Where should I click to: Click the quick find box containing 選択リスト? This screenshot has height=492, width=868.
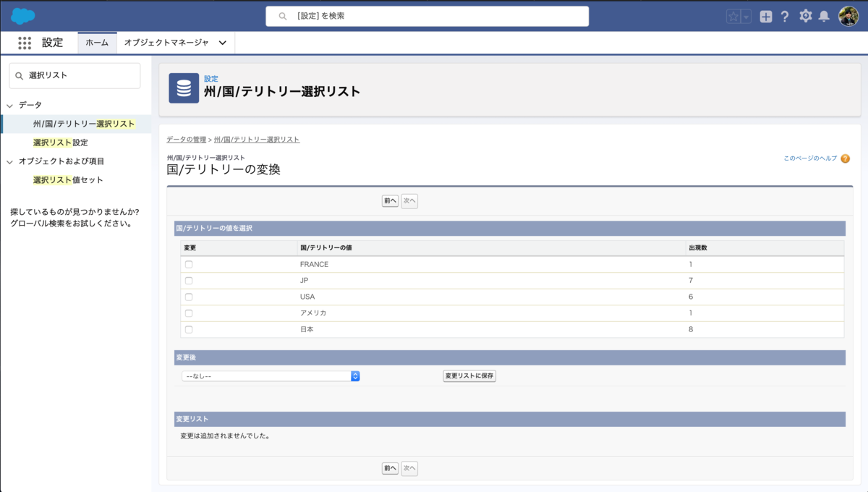[75, 75]
